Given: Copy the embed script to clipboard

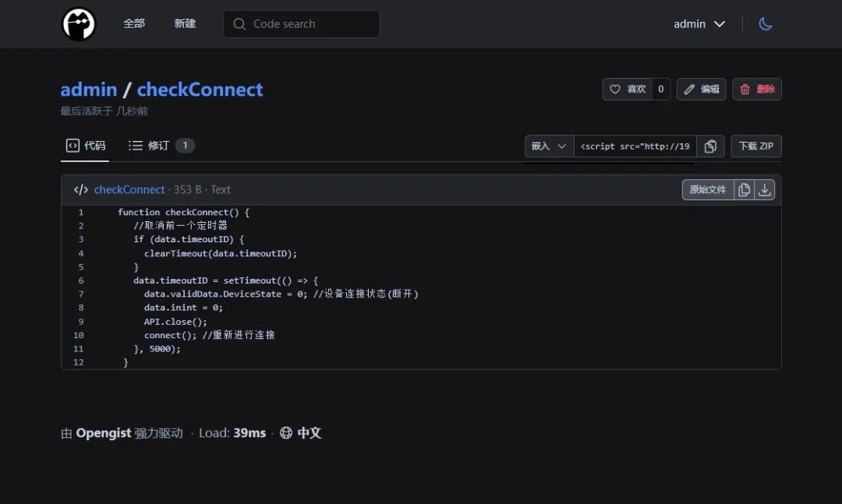Looking at the screenshot, I should 710,146.
